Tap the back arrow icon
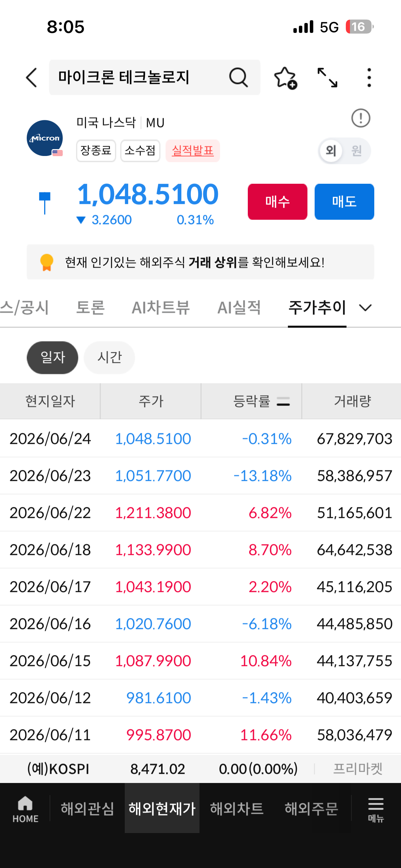 (x=31, y=77)
